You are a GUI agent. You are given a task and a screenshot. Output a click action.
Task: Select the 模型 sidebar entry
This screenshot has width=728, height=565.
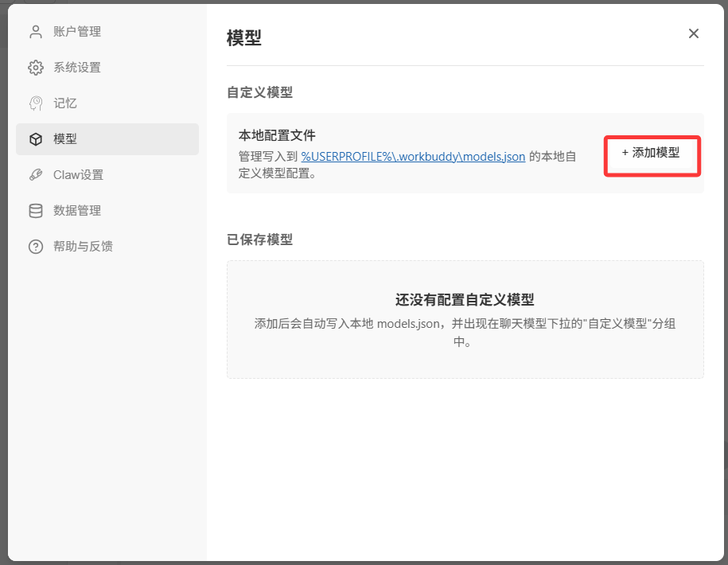tap(107, 138)
